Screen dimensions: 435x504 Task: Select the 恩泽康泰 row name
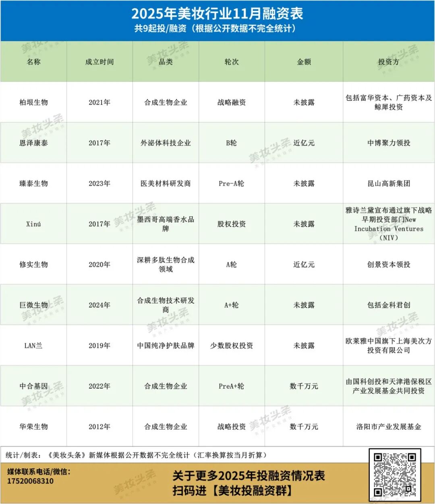(x=33, y=143)
